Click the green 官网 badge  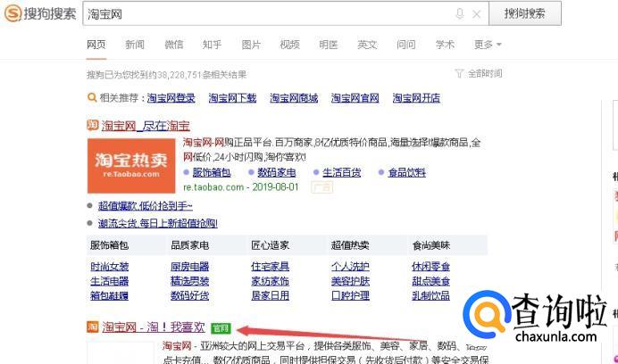coord(221,327)
